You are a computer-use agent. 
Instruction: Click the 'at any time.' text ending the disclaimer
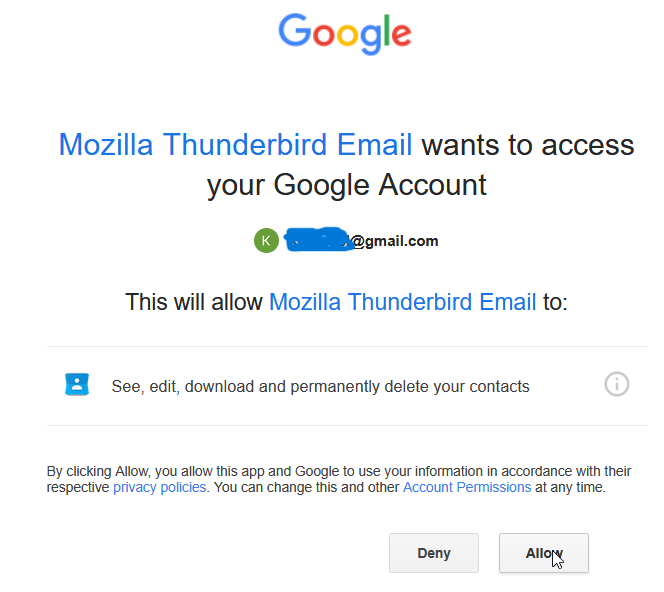coord(570,487)
